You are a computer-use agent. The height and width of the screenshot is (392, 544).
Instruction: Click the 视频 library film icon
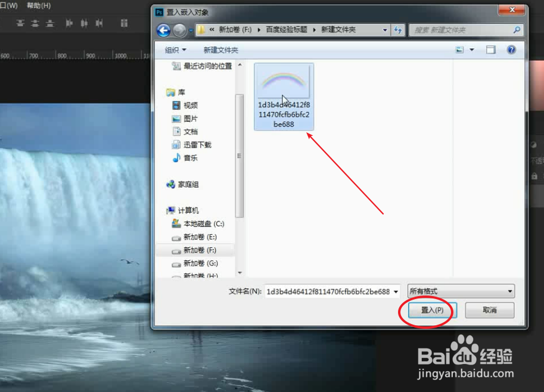[x=176, y=105]
